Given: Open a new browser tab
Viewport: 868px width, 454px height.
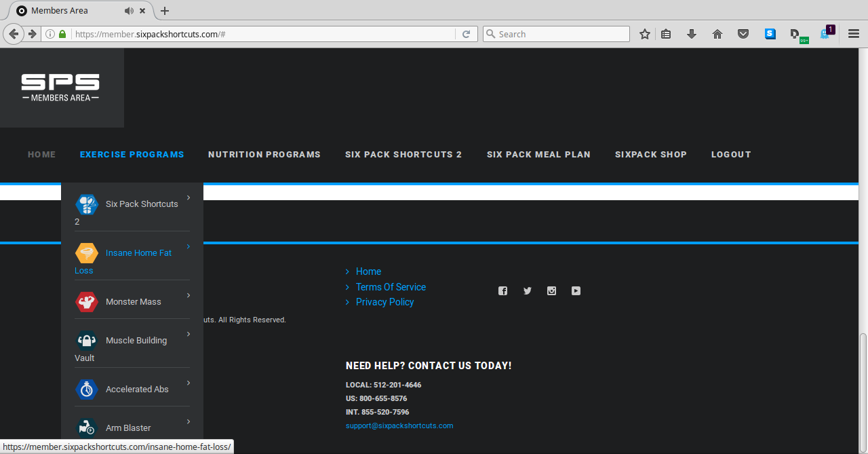Looking at the screenshot, I should click(x=165, y=11).
